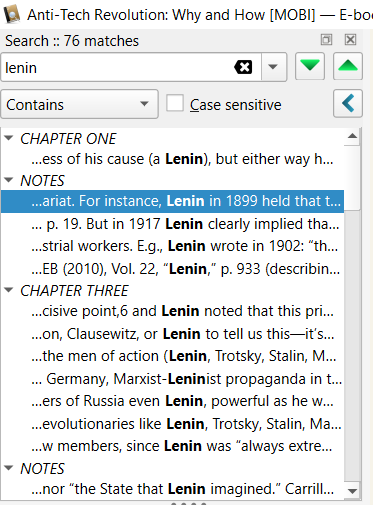The width and height of the screenshot is (373, 505).
Task: Close the search panel
Action: click(x=350, y=40)
